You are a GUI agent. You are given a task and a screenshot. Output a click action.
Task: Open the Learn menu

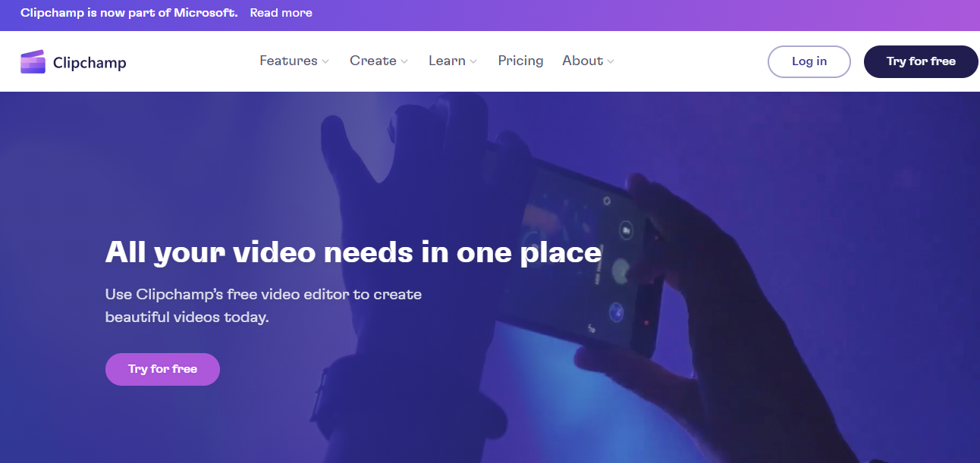click(447, 61)
